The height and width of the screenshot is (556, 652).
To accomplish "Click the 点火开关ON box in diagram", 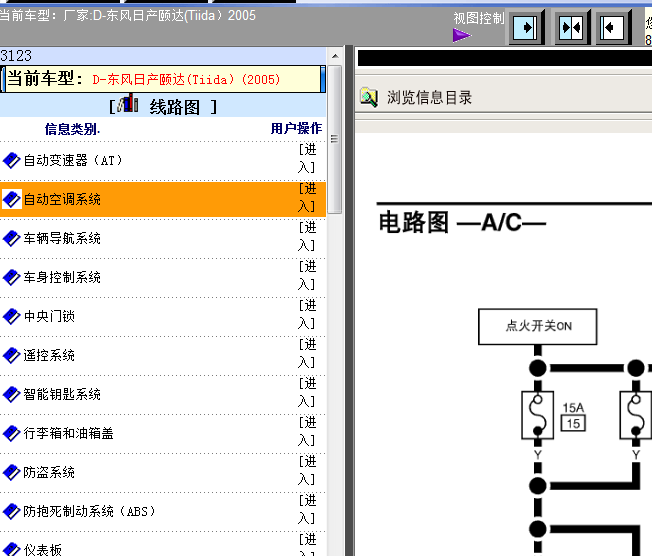I will point(538,326).
